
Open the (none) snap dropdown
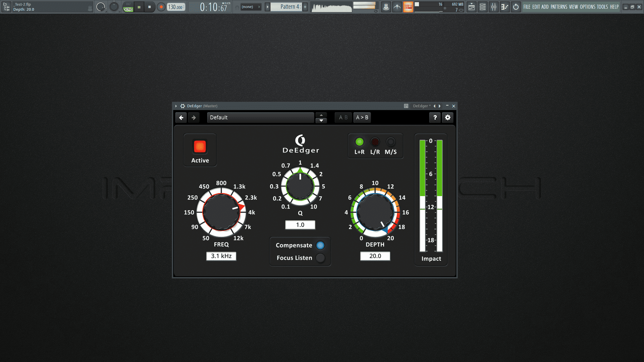(250, 7)
